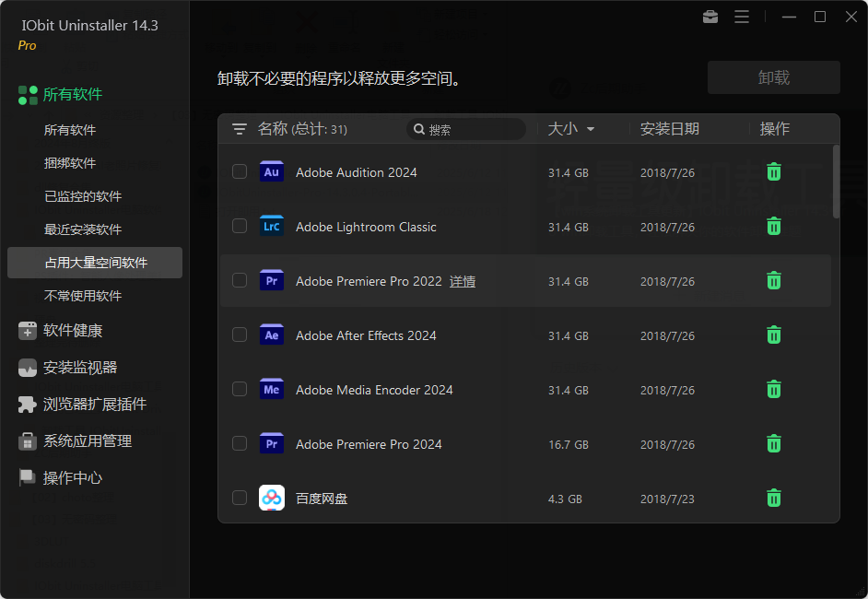Select the Adobe After Effects 2024 name
The height and width of the screenshot is (599, 868).
366,335
